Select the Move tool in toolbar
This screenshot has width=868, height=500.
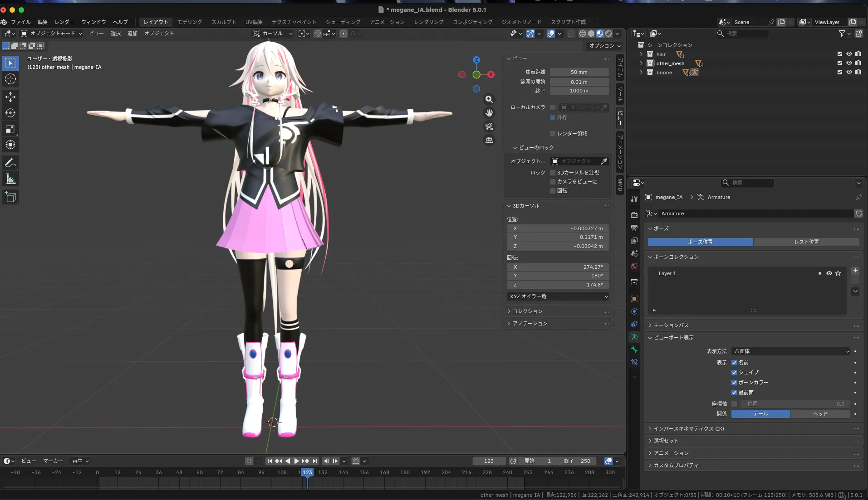click(x=10, y=97)
